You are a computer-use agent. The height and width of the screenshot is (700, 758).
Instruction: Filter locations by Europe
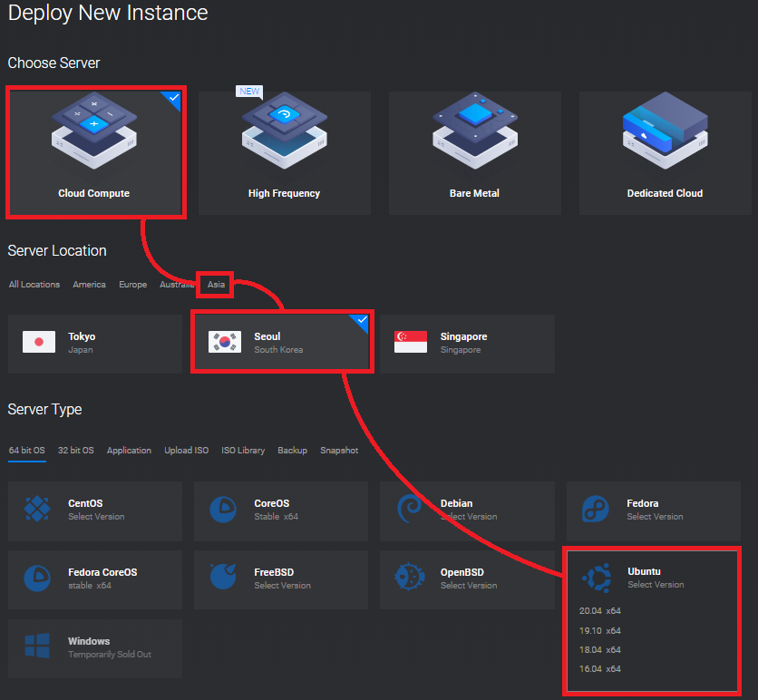[x=133, y=284]
